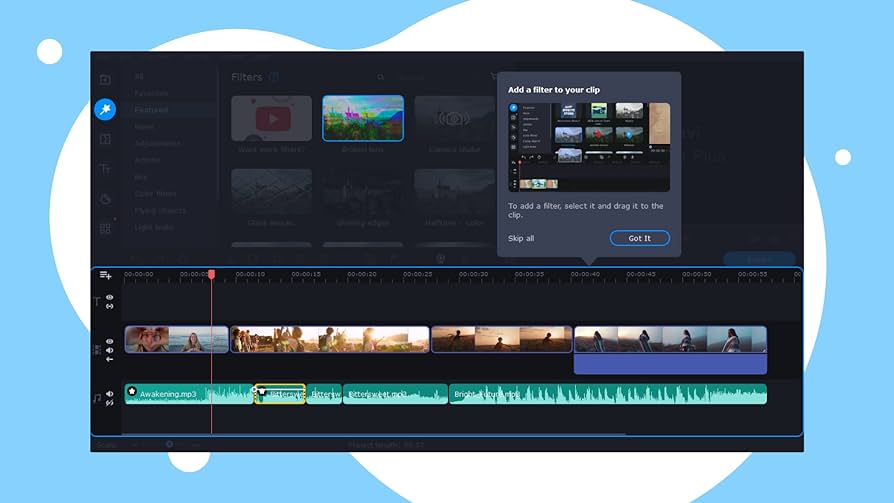The image size is (894, 503).
Task: Toggle visibility of the title track
Action: [x=110, y=297]
